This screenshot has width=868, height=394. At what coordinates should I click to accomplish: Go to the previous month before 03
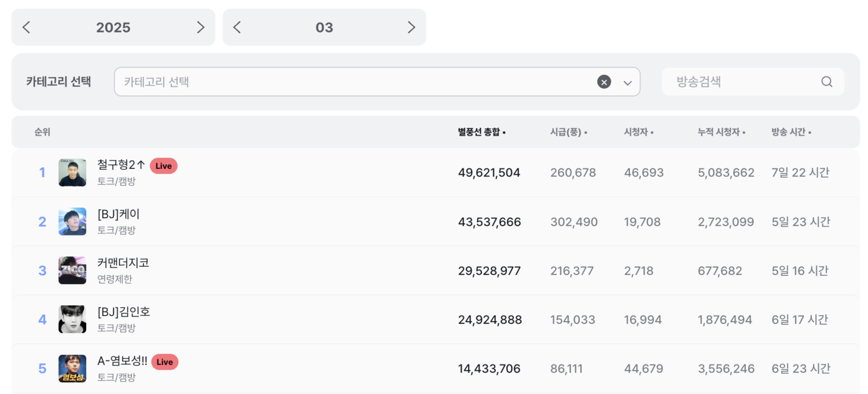[237, 27]
